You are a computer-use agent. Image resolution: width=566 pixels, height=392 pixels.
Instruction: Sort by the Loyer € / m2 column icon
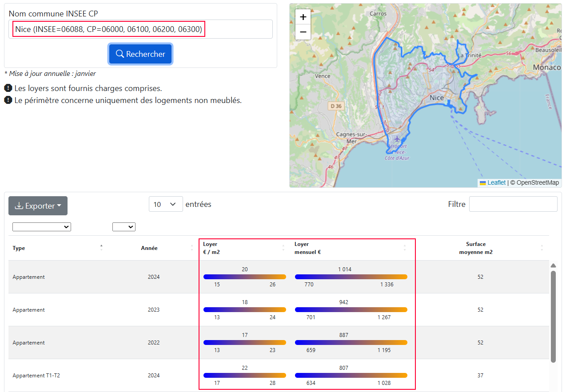283,248
